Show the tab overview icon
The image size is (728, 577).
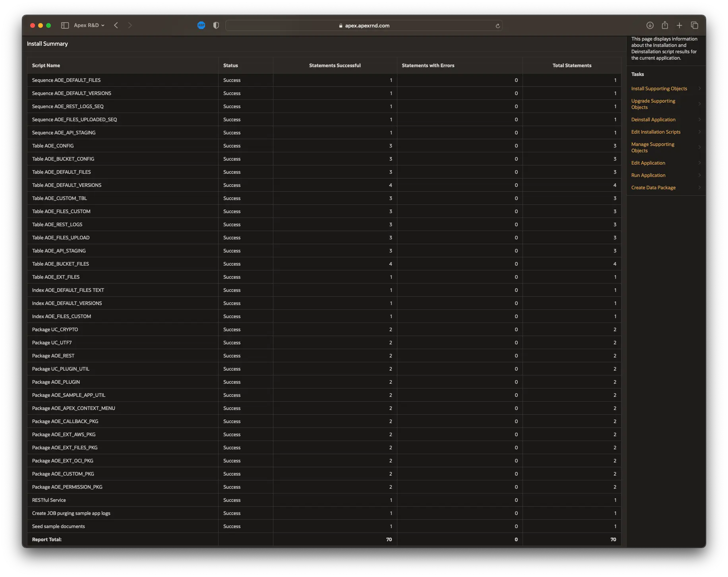695,25
